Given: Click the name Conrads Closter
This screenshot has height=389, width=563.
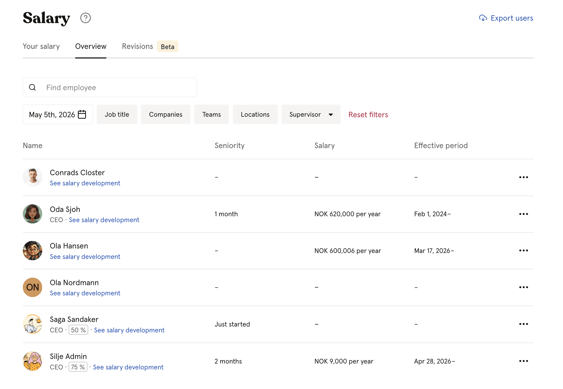Looking at the screenshot, I should point(77,172).
